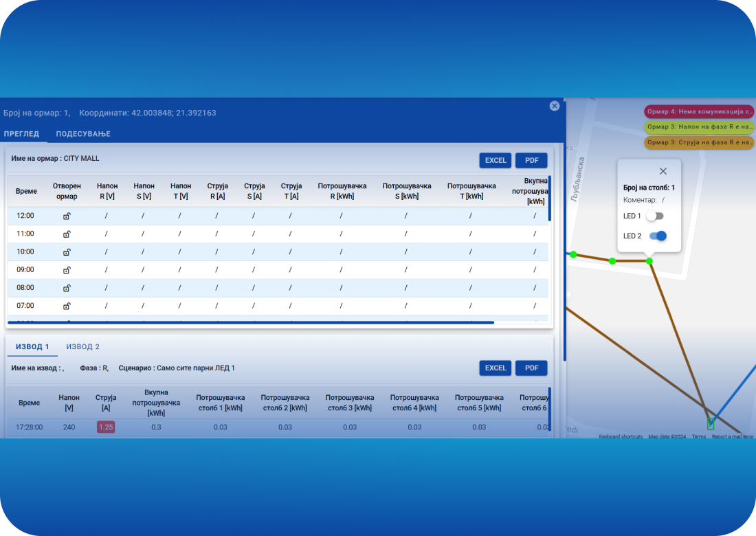Close the pole number popup
The width and height of the screenshot is (756, 536).
pos(663,171)
